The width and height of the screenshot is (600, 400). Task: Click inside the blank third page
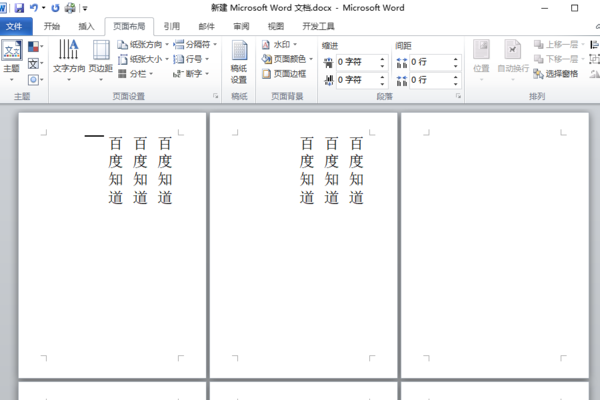(x=495, y=245)
